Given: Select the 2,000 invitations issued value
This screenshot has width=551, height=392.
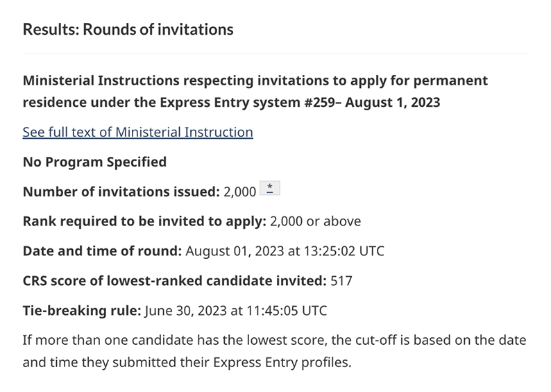Looking at the screenshot, I should pos(239,192).
